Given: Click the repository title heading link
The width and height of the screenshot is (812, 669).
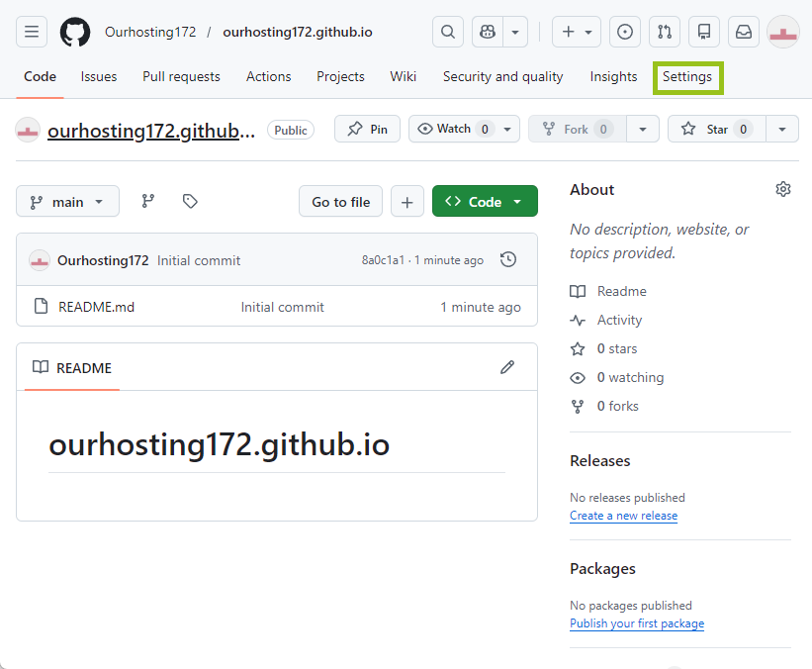Looking at the screenshot, I should tap(151, 131).
